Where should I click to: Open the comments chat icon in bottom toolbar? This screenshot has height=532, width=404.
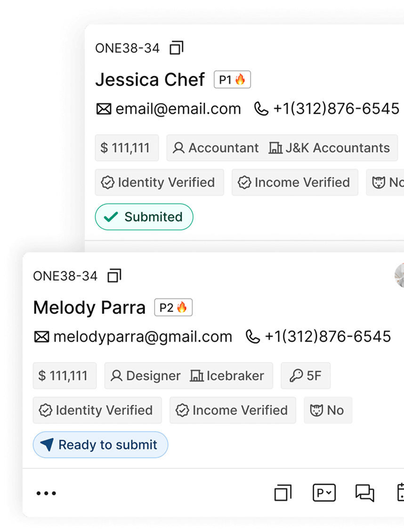point(364,493)
